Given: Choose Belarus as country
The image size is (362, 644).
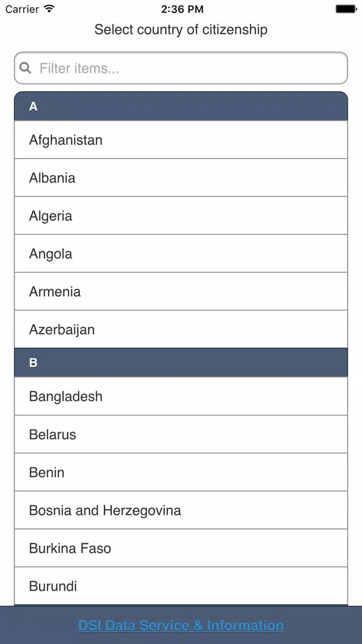Looking at the screenshot, I should pyautogui.click(x=181, y=434).
